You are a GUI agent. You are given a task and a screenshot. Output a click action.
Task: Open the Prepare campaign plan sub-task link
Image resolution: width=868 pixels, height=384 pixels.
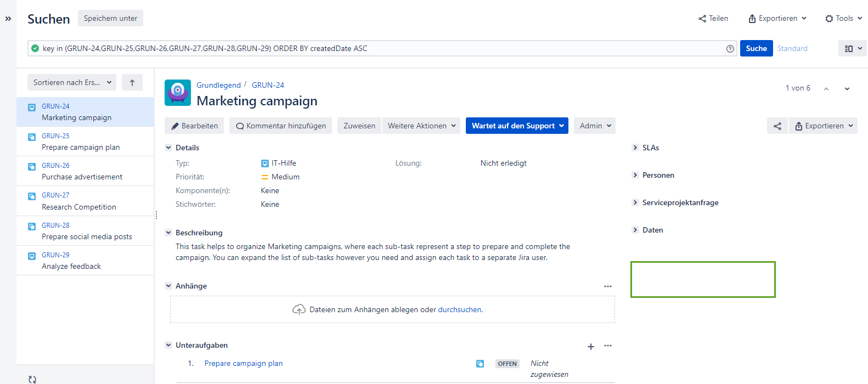point(244,363)
